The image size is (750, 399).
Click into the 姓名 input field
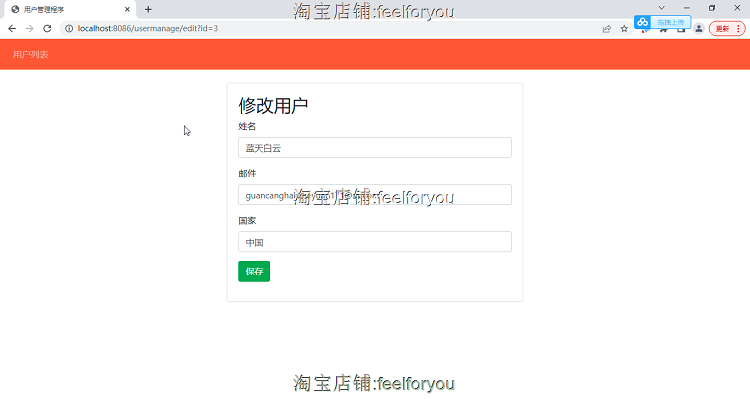(x=375, y=147)
